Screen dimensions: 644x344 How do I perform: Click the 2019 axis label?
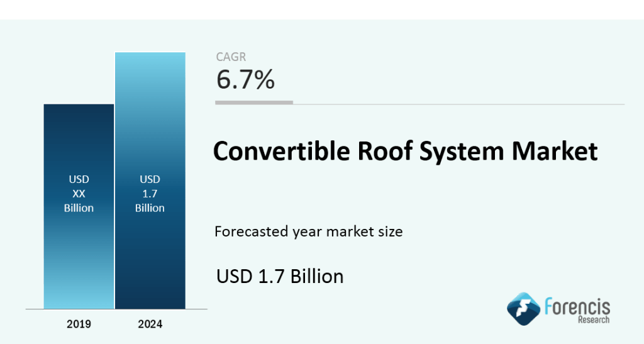pos(79,325)
